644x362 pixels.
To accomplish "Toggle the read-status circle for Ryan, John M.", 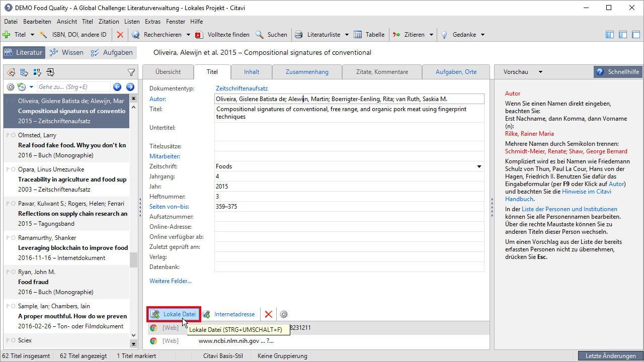I will click(13, 272).
